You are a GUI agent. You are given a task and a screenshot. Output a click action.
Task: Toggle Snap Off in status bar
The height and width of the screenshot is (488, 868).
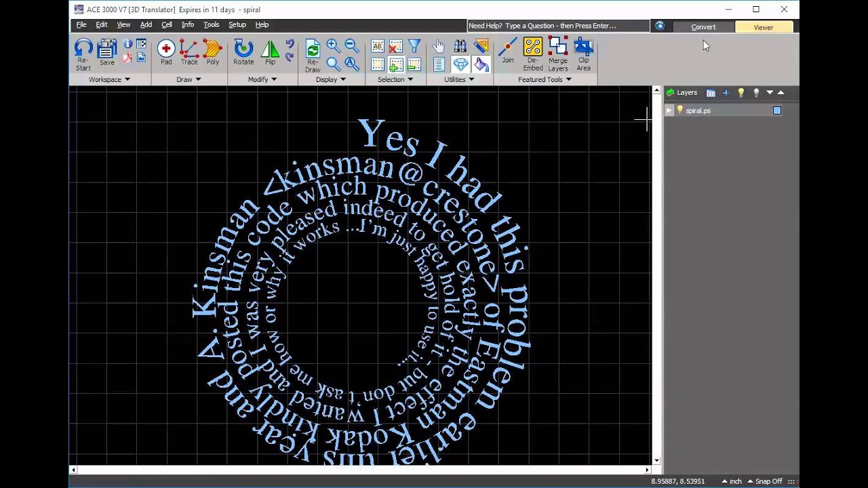click(x=764, y=481)
